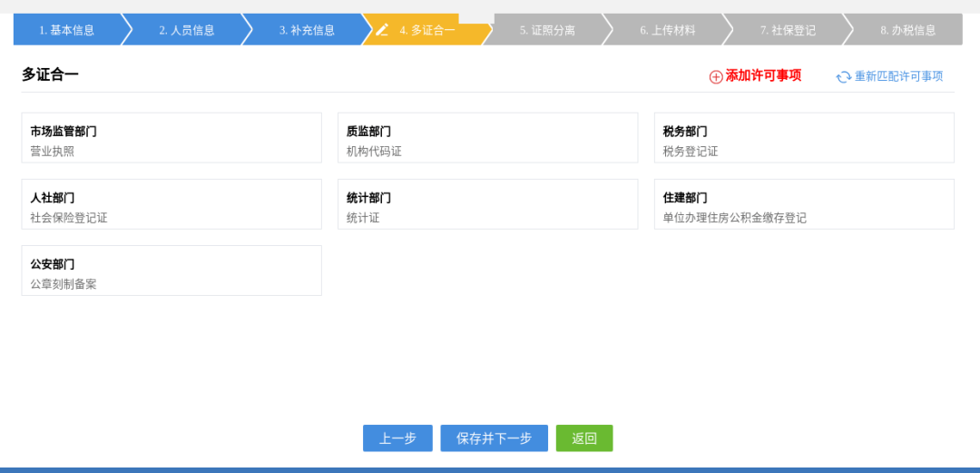Image resolution: width=980 pixels, height=473 pixels.
Task: Select the 税务部门 card
Action: pyautogui.click(x=804, y=138)
